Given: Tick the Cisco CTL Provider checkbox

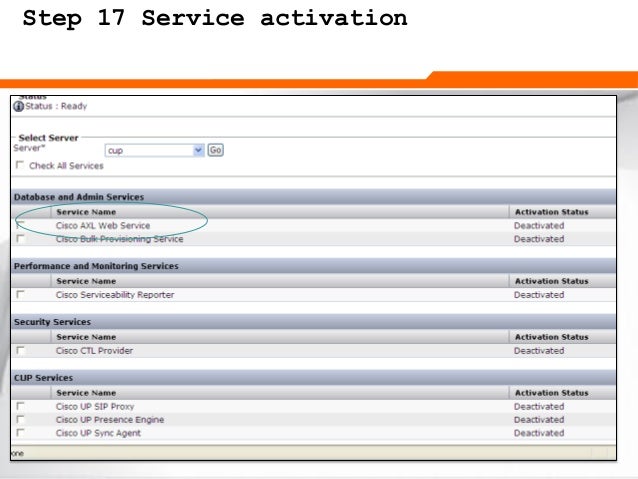Looking at the screenshot, I should (20, 350).
